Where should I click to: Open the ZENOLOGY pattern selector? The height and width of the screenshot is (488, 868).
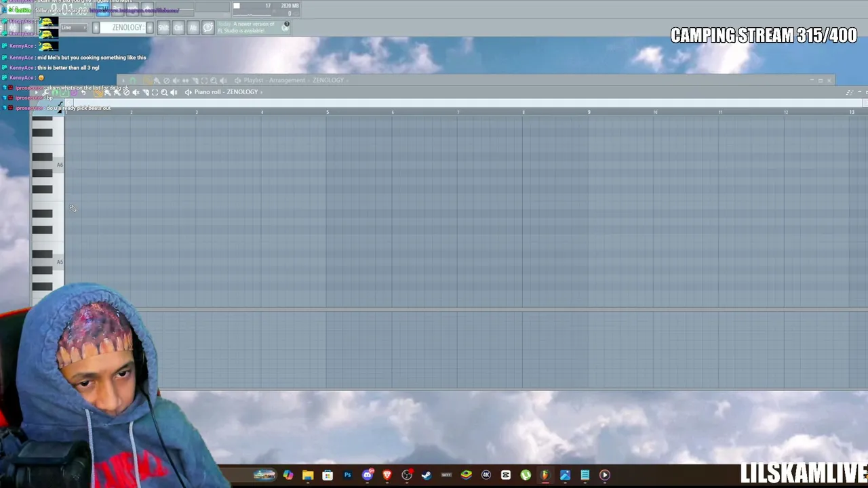[x=123, y=27]
